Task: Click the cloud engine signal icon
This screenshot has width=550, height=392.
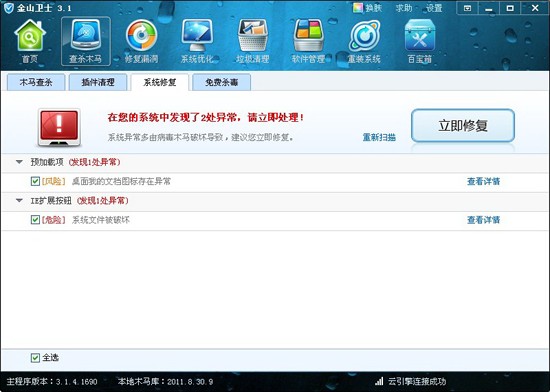Action: click(x=379, y=381)
